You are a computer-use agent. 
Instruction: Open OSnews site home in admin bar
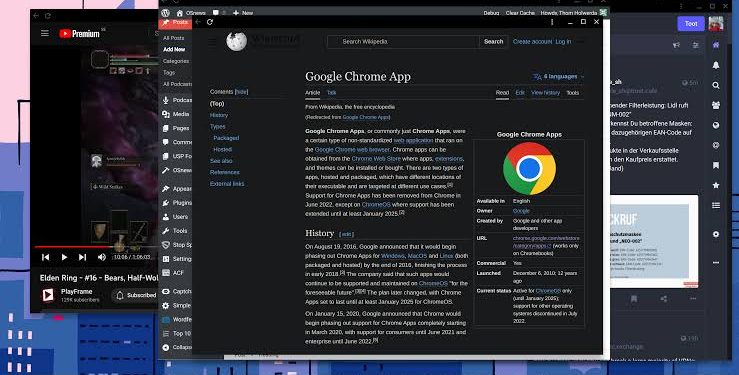pyautogui.click(x=191, y=13)
